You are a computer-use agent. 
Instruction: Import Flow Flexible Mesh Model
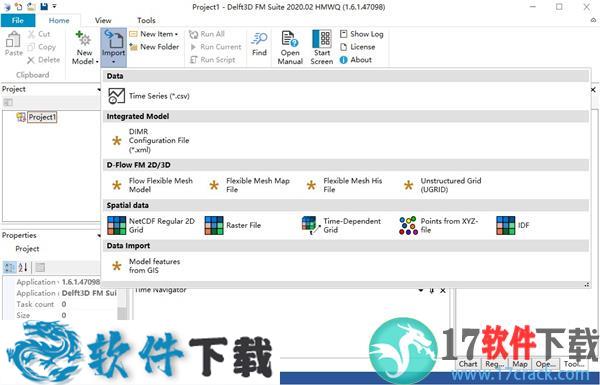coord(152,185)
